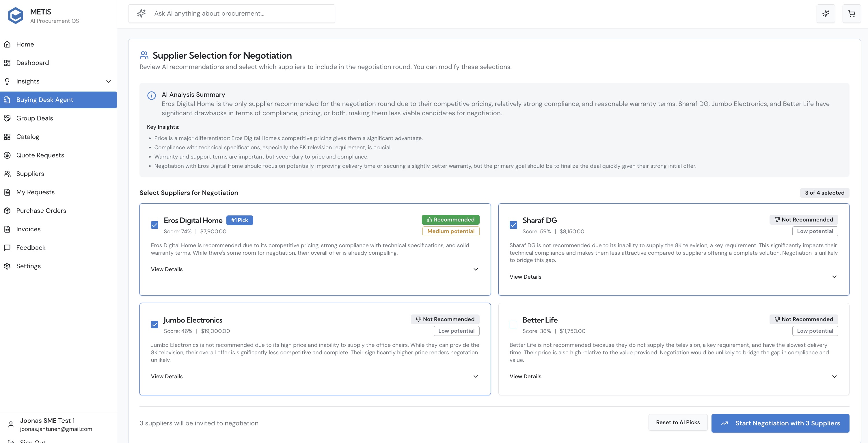Start Negotiation with 3 Suppliers
The width and height of the screenshot is (868, 443).
pyautogui.click(x=780, y=423)
